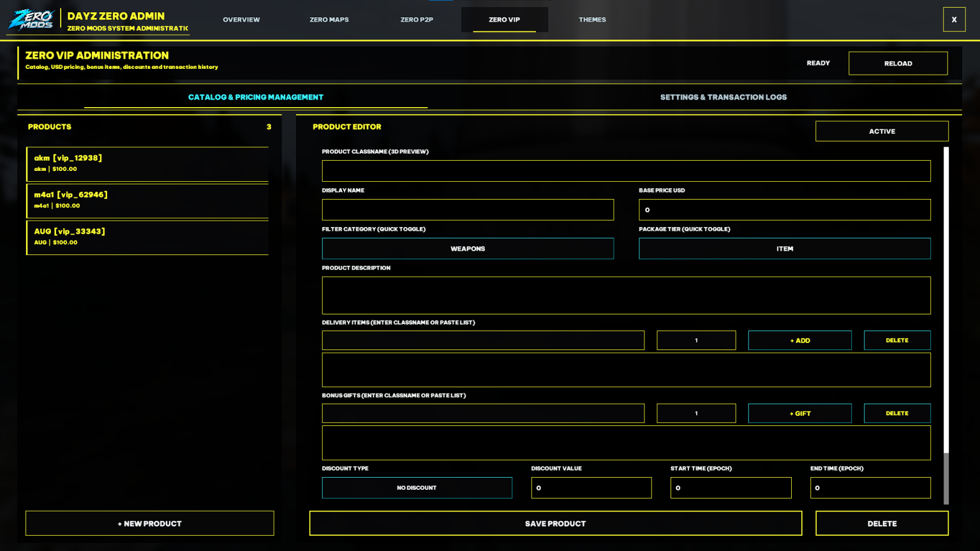
Task: Toggle the Active product status button
Action: point(882,131)
